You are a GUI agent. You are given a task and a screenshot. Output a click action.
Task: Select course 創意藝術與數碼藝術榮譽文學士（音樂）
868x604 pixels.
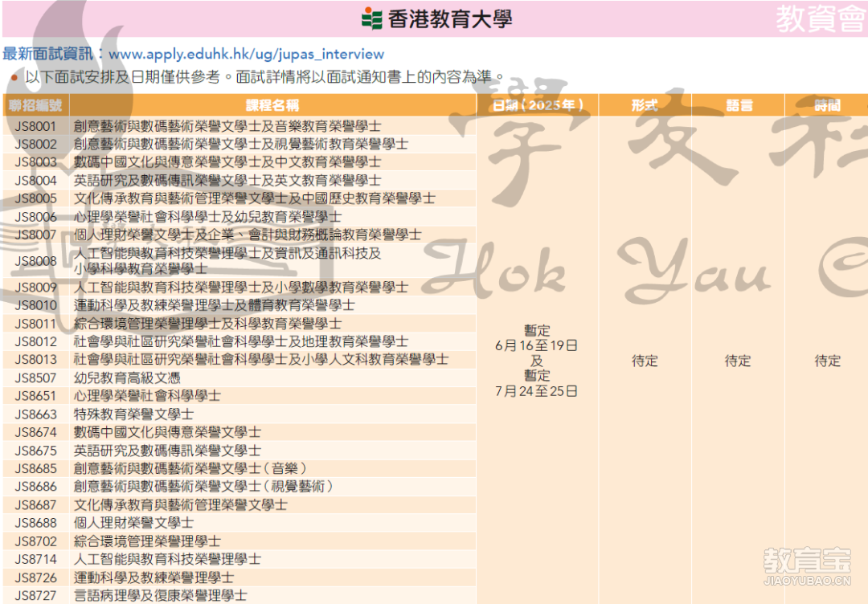coord(190,468)
